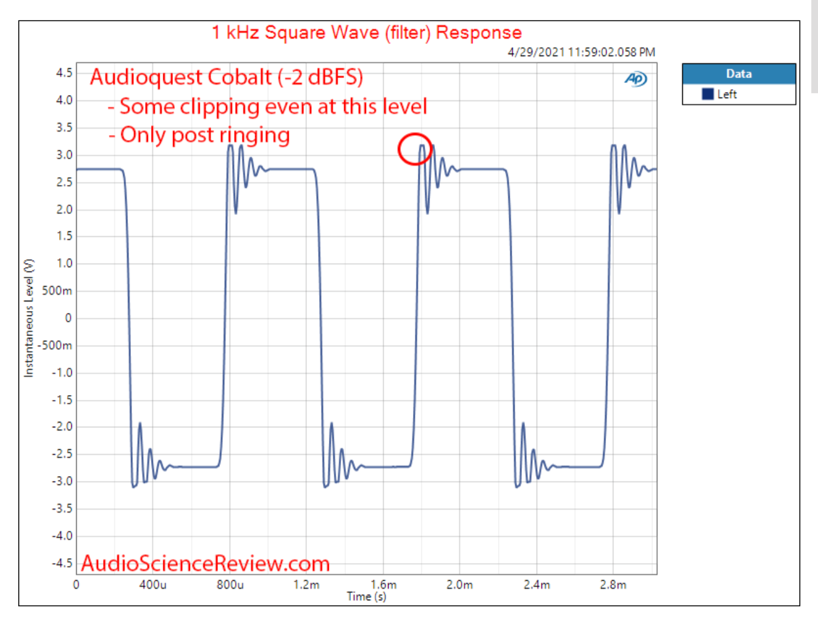Image resolution: width=818 pixels, height=644 pixels.
Task: Click the '1 kHz Square Wave (filter) Response' title
Action: [367, 32]
